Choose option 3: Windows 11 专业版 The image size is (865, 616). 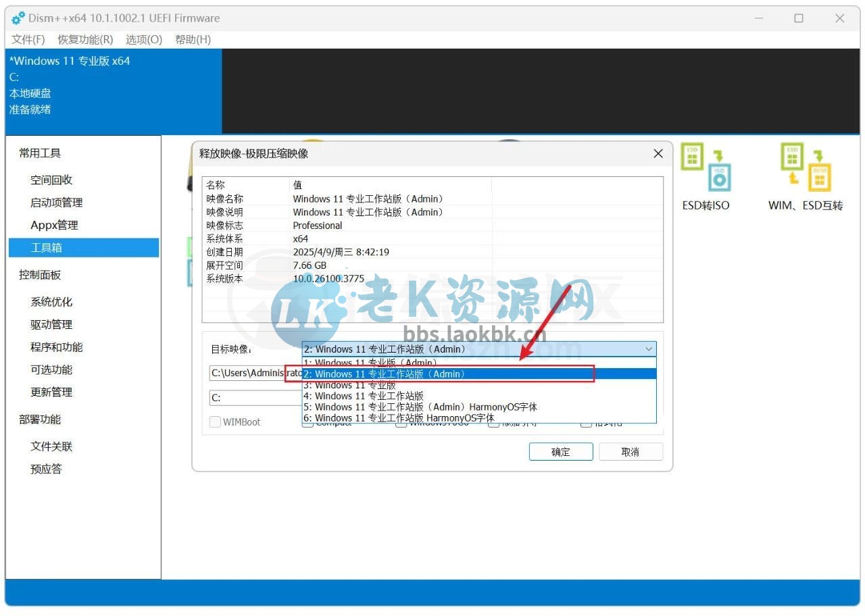pos(479,385)
